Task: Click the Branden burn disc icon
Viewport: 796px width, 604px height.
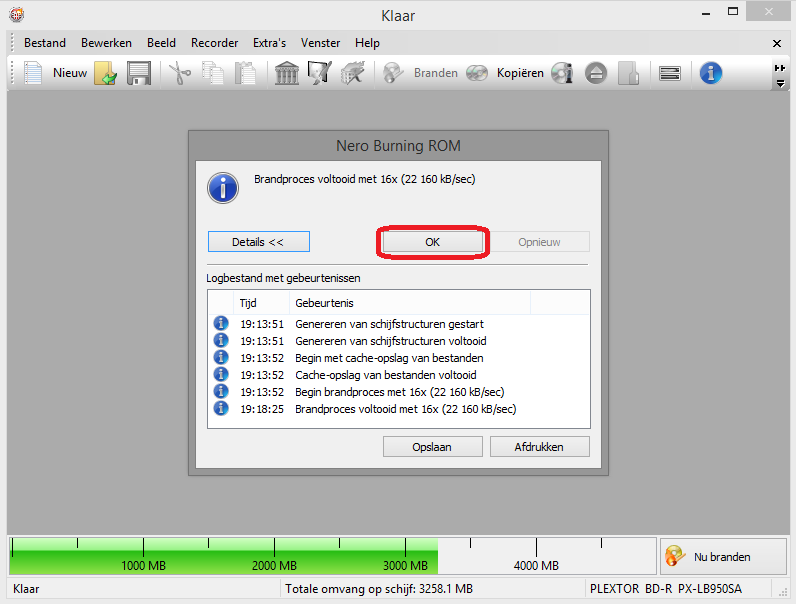Action: pos(393,73)
